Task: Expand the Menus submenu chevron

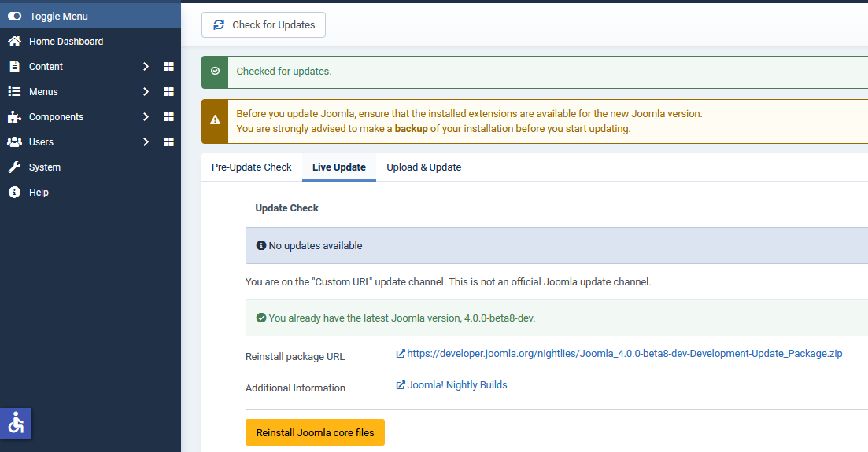Action: coord(146,92)
